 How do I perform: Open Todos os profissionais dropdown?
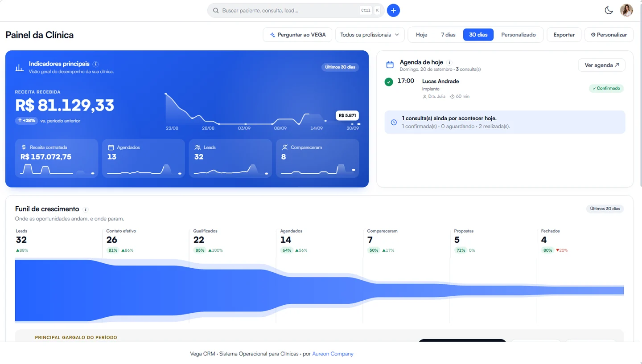click(370, 35)
